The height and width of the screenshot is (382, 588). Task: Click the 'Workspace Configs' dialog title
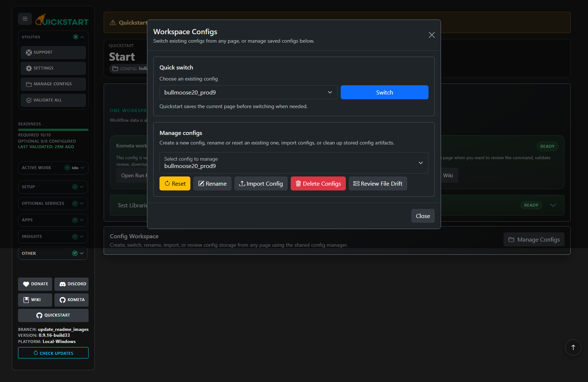coord(185,32)
